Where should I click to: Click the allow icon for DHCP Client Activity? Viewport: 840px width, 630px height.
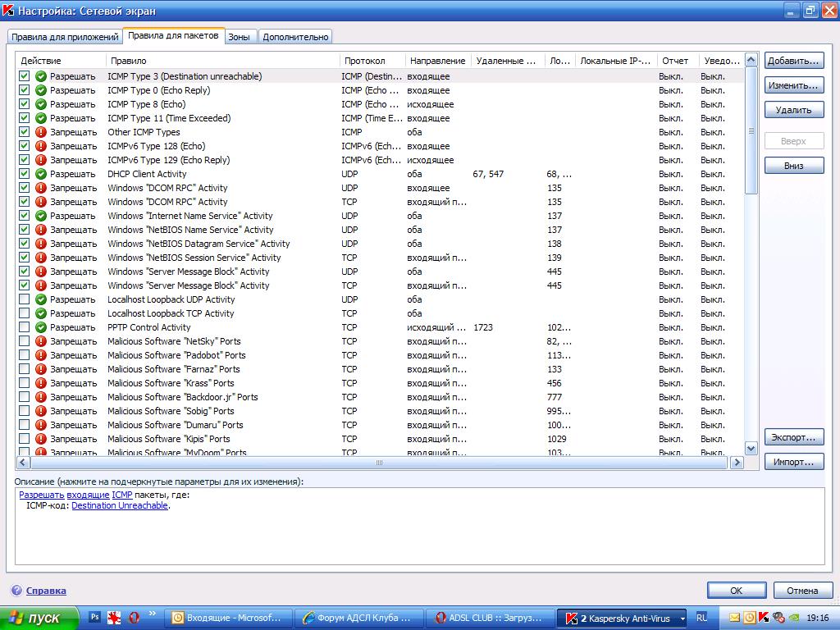pos(41,174)
